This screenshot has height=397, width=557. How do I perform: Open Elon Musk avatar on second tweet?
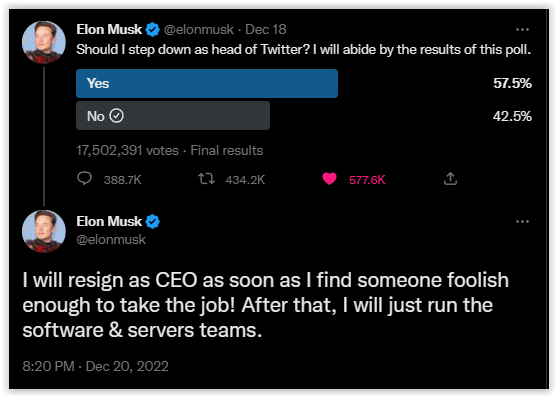tap(44, 231)
